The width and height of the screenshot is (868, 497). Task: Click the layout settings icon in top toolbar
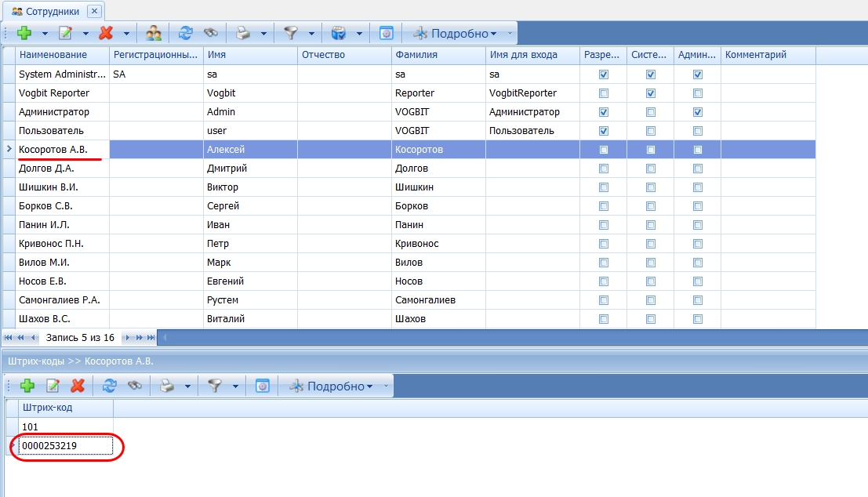point(387,33)
